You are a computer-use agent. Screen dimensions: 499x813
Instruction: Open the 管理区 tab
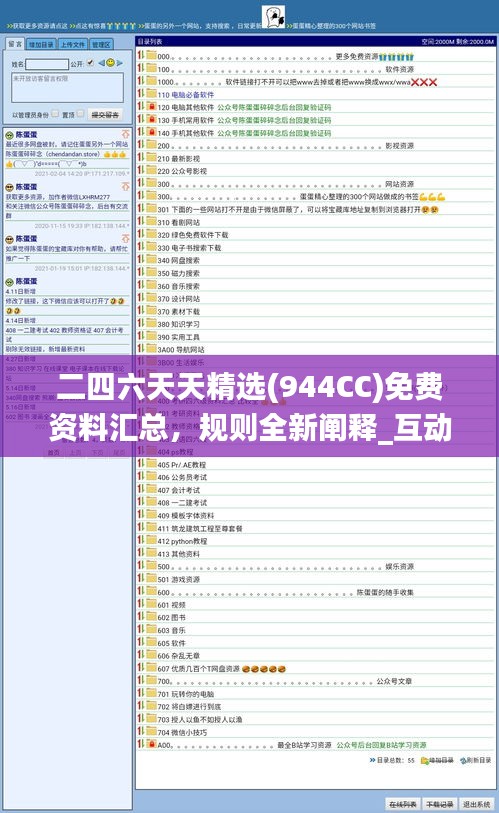click(101, 45)
